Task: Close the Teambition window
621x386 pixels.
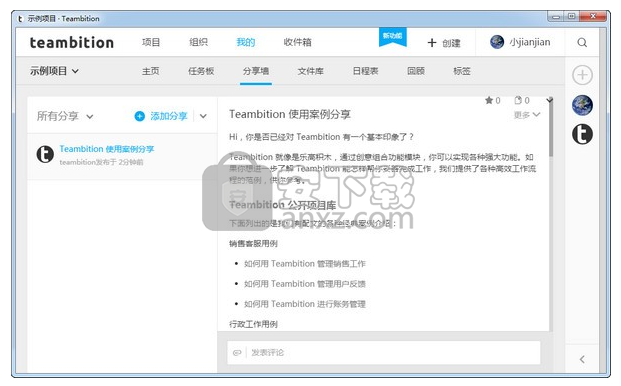Action: 593,17
